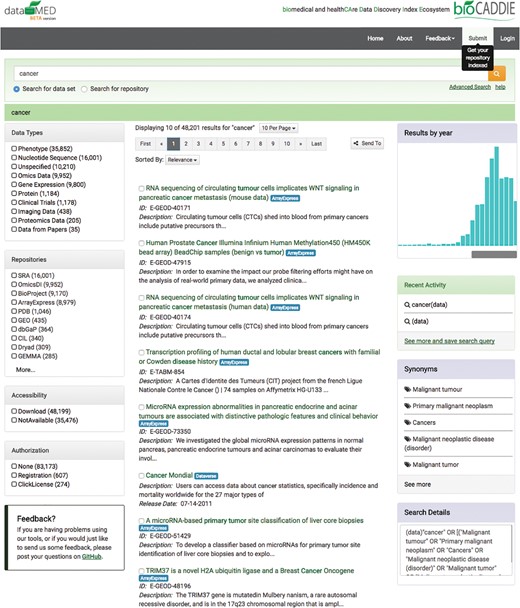This screenshot has width=520, height=608.
Task: Jump to Last results page
Action: (316, 144)
